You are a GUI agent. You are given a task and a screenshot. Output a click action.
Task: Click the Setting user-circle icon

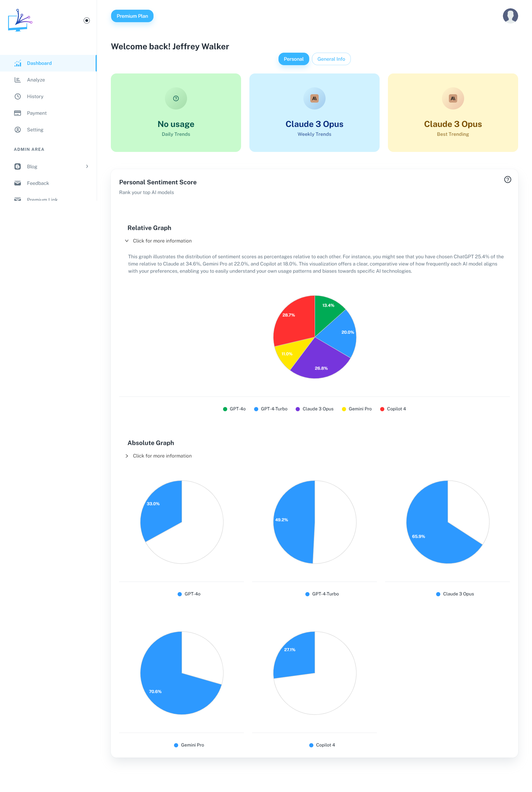point(18,130)
